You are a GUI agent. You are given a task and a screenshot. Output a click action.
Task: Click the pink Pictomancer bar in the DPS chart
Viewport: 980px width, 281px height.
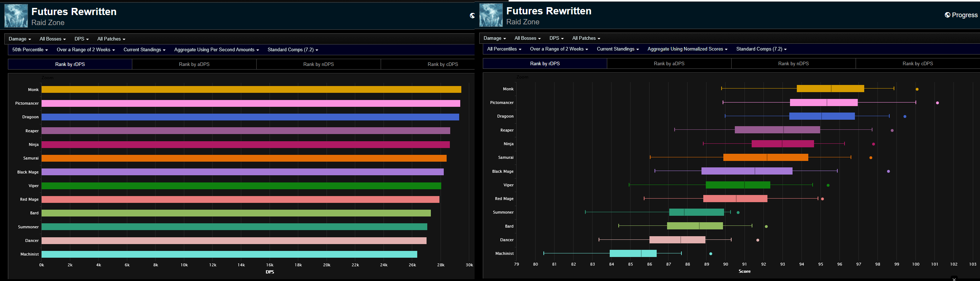[251, 104]
